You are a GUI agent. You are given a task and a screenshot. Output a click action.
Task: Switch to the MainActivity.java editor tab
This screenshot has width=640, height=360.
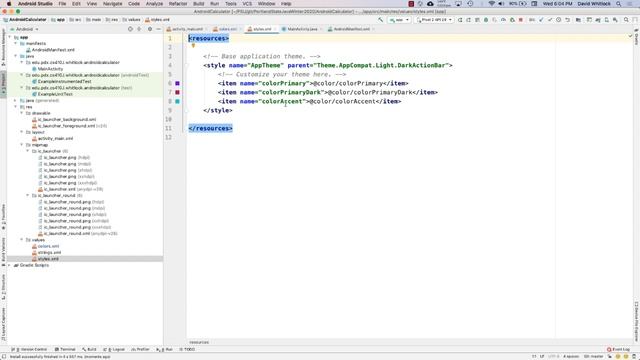pyautogui.click(x=302, y=29)
